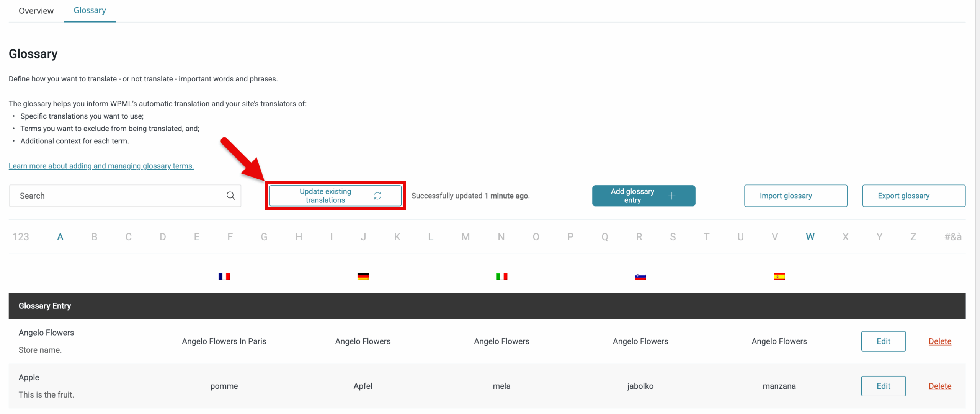Delete the Angelo Flowers glossary entry

tap(940, 341)
